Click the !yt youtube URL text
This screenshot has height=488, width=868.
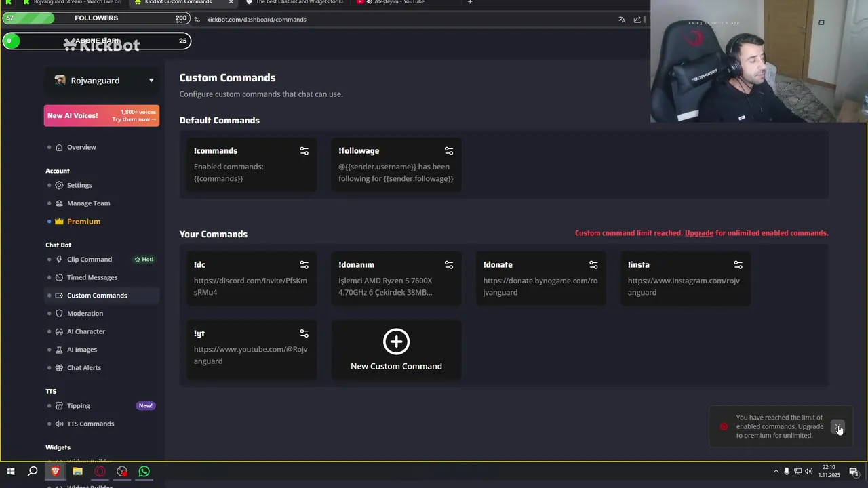tap(250, 355)
